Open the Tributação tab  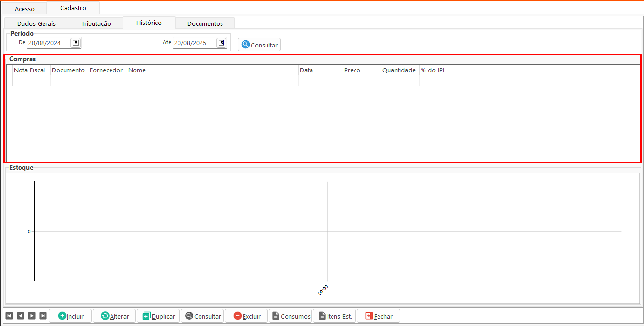96,23
